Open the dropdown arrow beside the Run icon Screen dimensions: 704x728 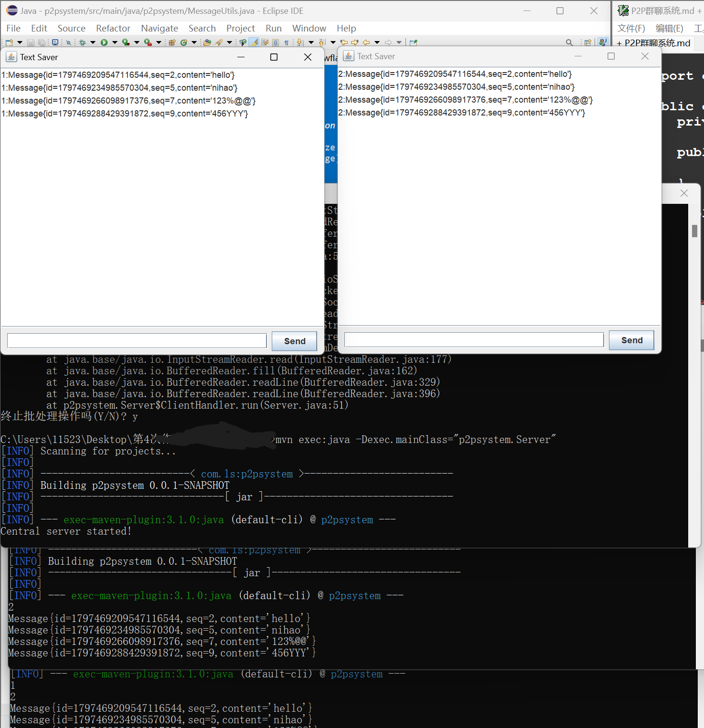pos(115,42)
